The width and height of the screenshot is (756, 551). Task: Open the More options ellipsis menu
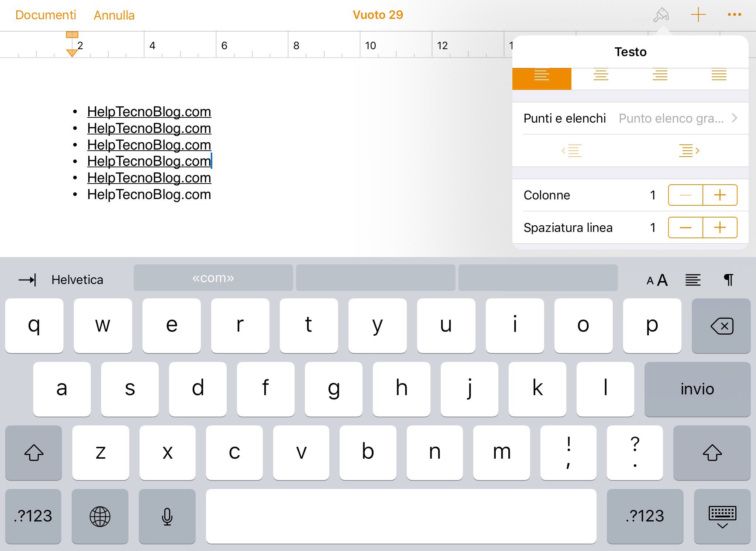pyautogui.click(x=734, y=15)
